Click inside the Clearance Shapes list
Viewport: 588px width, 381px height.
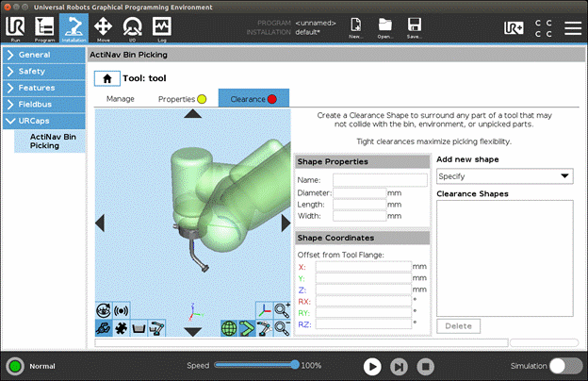coord(505,258)
